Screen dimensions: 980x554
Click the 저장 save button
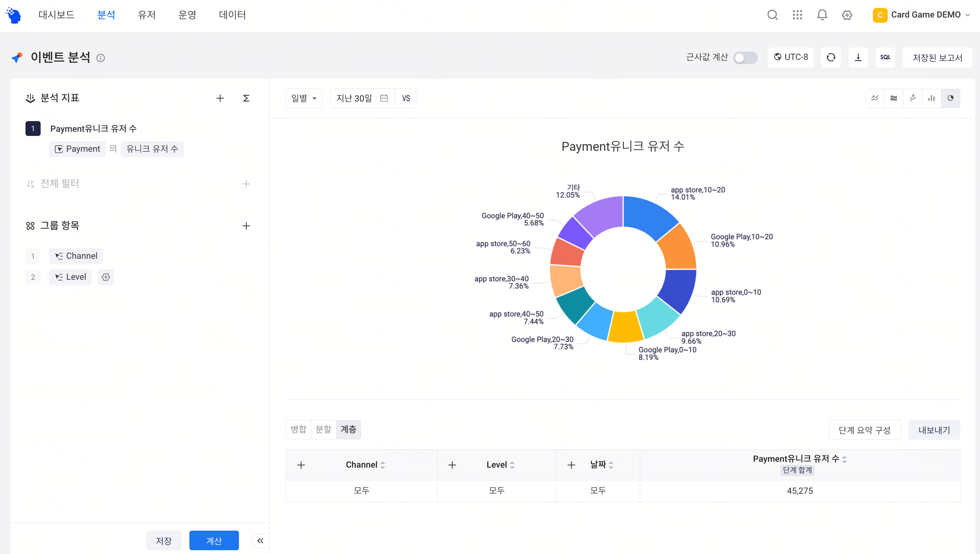tap(164, 541)
